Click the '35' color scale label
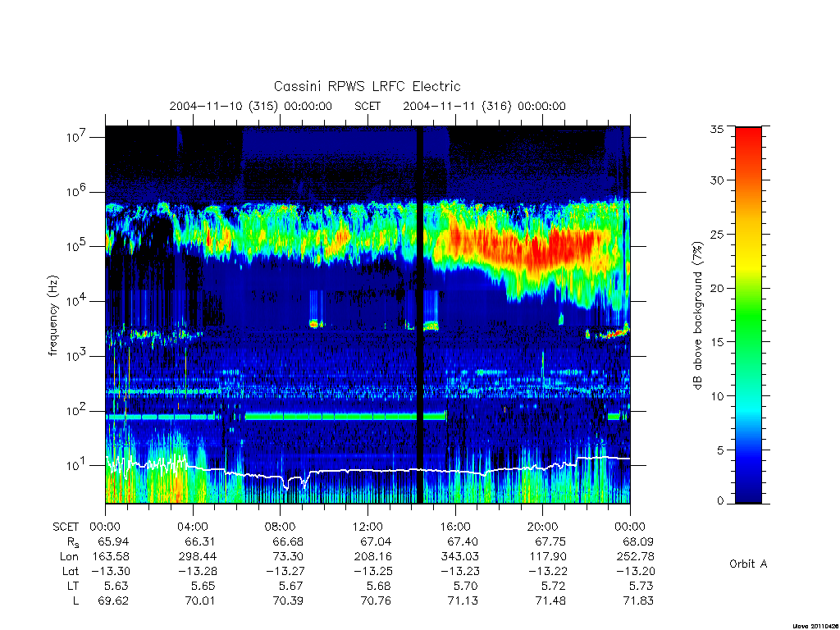 [717, 129]
